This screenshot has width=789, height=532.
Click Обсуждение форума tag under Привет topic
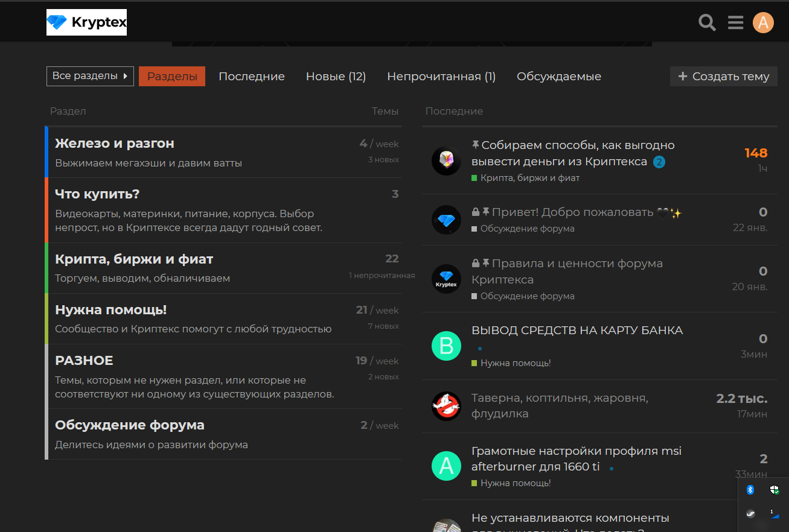pyautogui.click(x=523, y=229)
